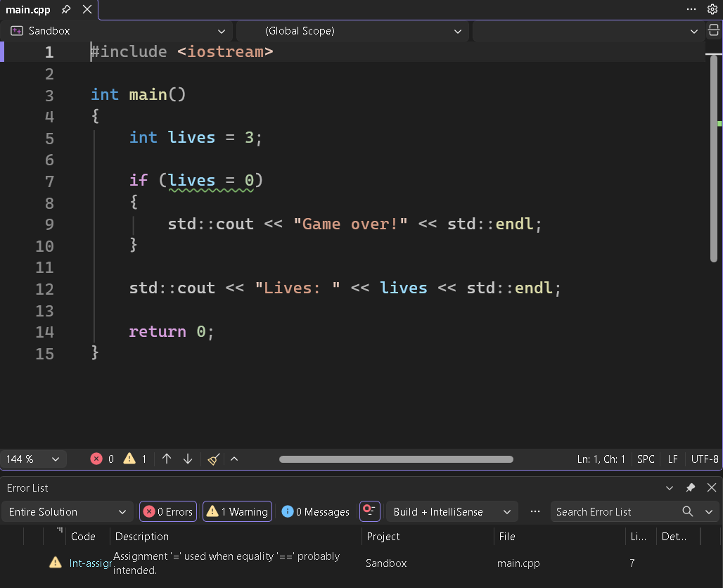Viewport: 723px width, 588px height.
Task: Open the Entire Solution scope dropdown
Action: (x=68, y=512)
